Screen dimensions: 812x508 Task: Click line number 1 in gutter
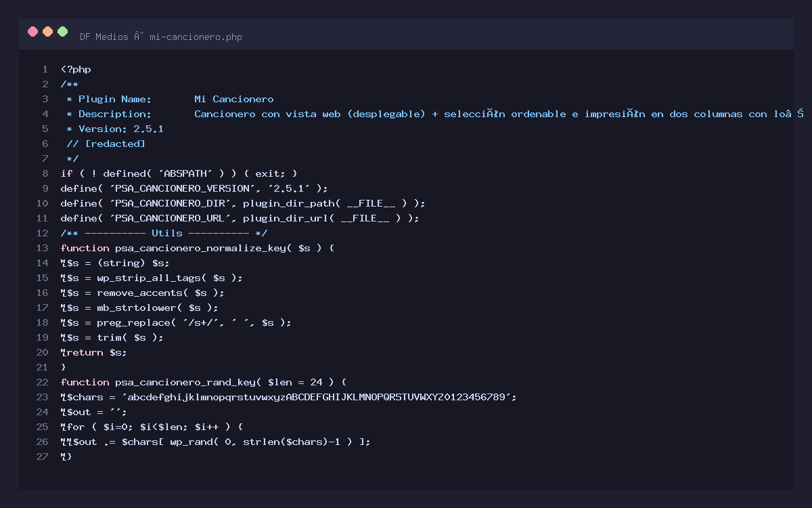(x=45, y=70)
